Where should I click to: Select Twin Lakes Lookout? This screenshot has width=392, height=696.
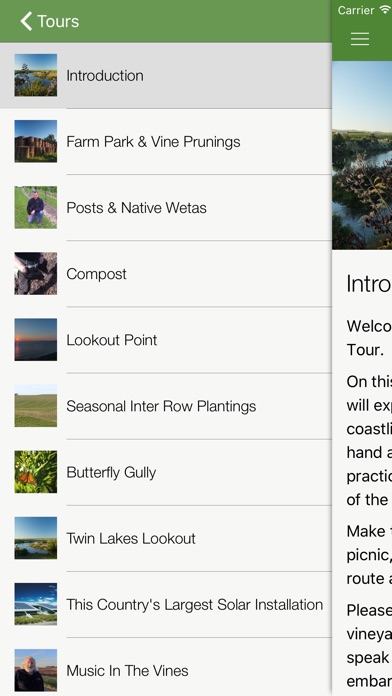[166, 538]
